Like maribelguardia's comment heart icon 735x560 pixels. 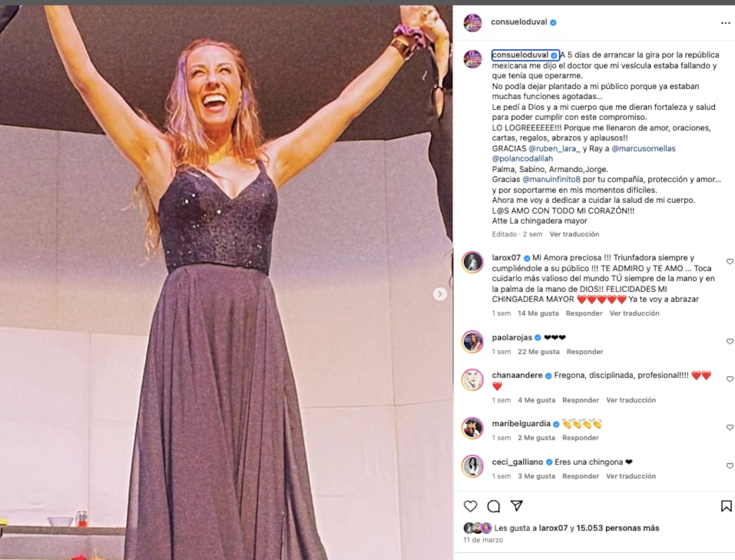click(730, 427)
